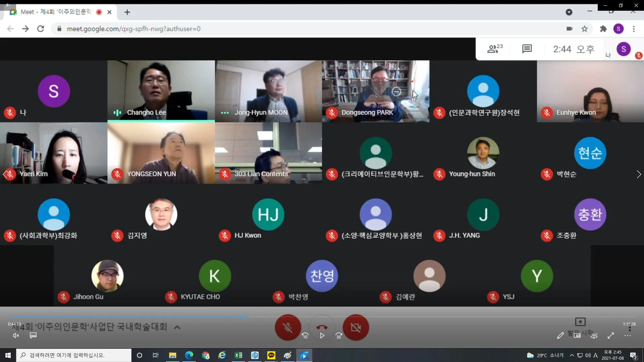
Task: Open the pencil edit tool in player
Action: (560, 336)
